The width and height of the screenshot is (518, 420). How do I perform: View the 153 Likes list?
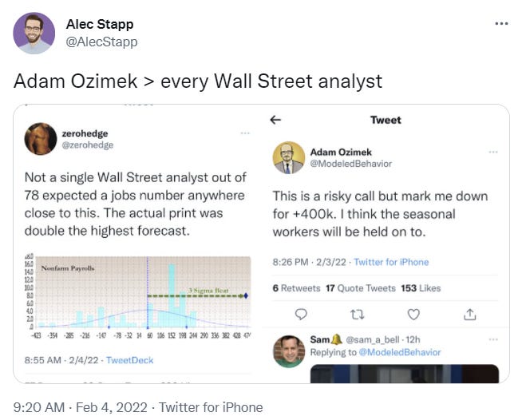click(421, 288)
